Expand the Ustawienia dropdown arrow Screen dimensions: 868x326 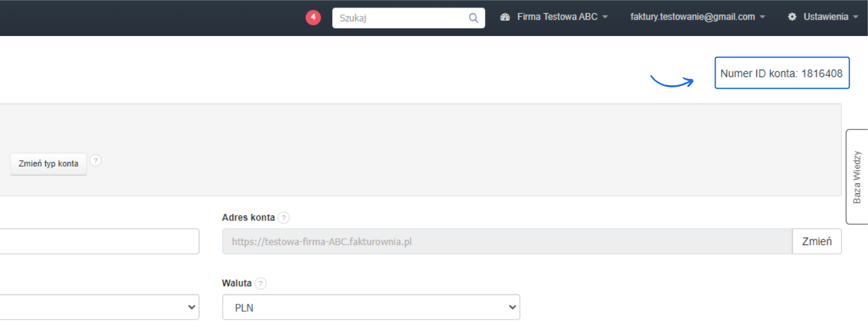[x=856, y=17]
